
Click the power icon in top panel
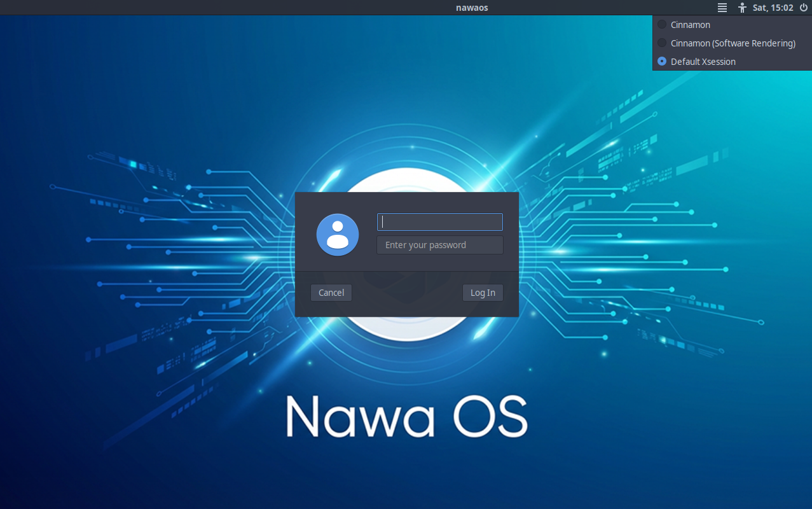(804, 8)
